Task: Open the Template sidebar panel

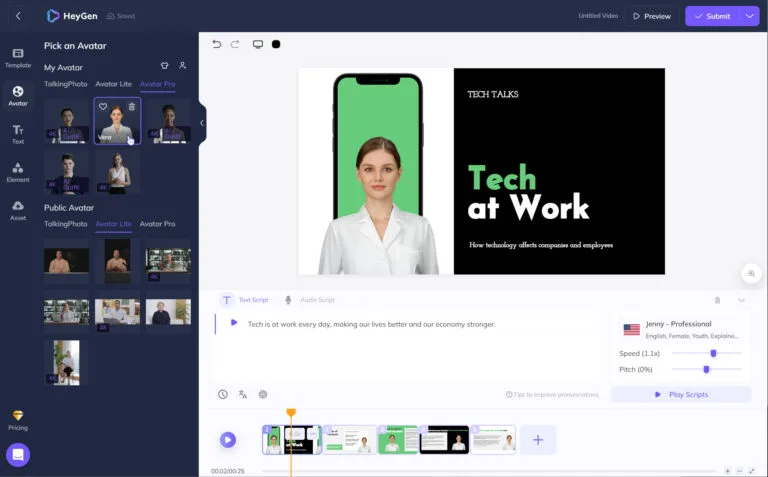Action: (18, 58)
